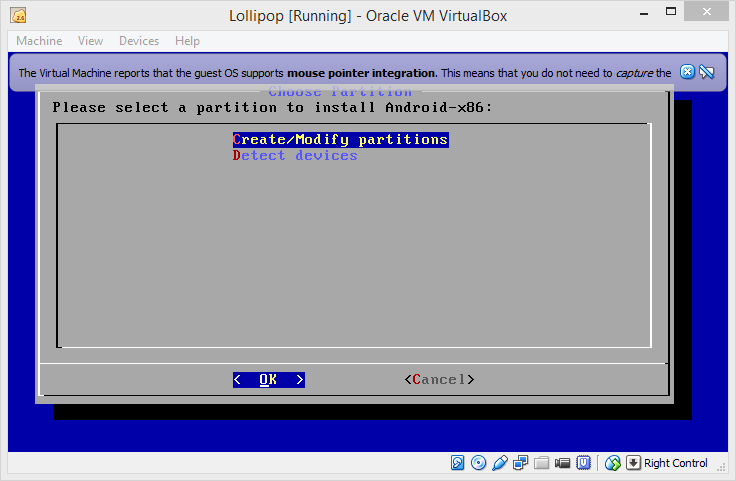Click the hard disk activity icon
Image resolution: width=736 pixels, height=481 pixels.
pos(458,463)
